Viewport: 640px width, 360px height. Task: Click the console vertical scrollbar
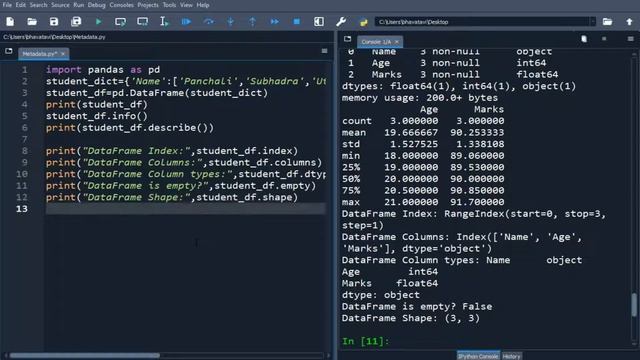coord(634,304)
